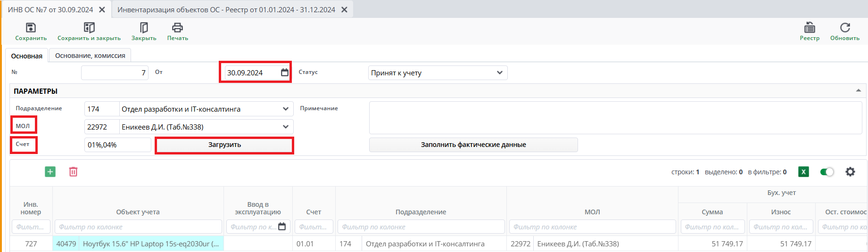868x252 pixels.
Task: Add a row with green plus icon
Action: pyautogui.click(x=50, y=172)
